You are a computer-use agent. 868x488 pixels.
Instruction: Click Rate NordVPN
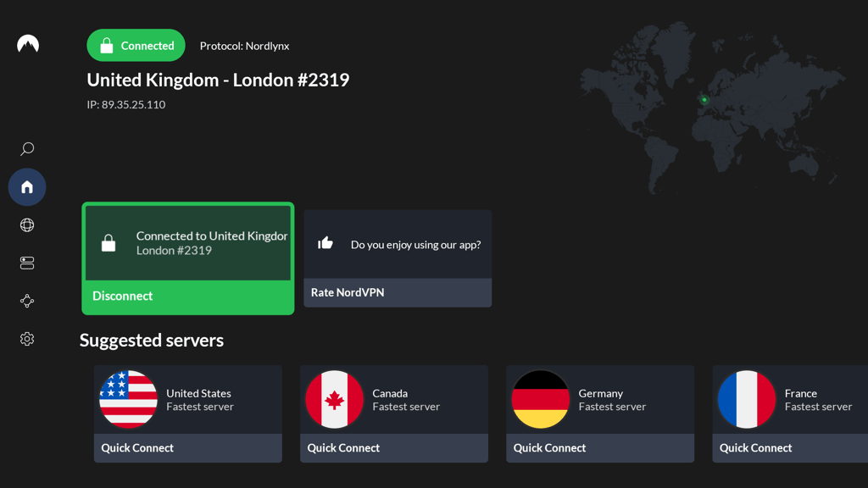[x=398, y=292]
